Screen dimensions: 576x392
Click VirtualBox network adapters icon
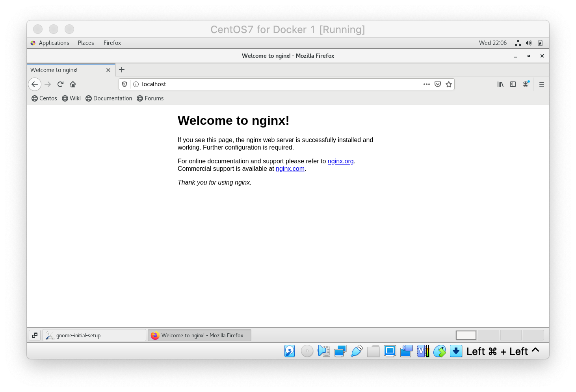coord(340,351)
